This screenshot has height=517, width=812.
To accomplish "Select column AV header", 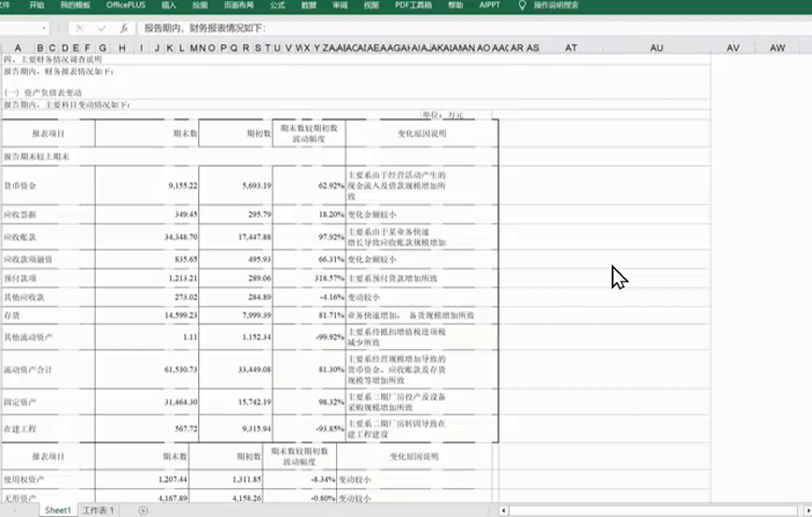I will pyautogui.click(x=732, y=48).
